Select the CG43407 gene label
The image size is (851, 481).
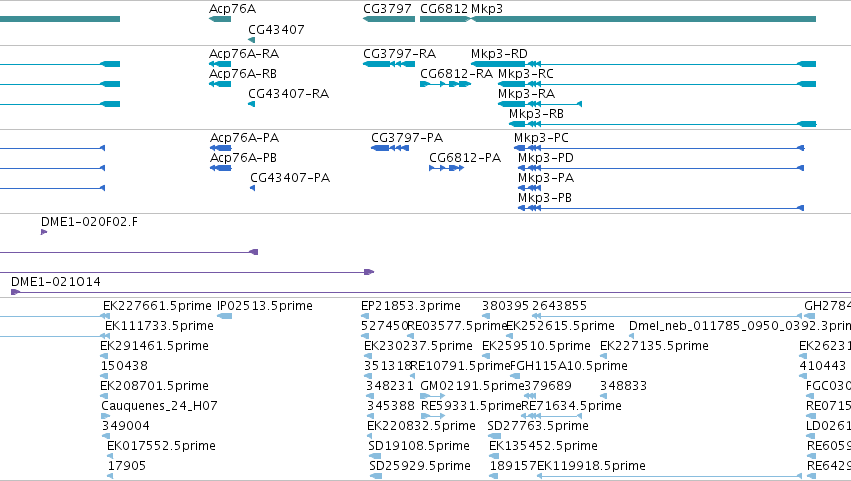tap(276, 30)
